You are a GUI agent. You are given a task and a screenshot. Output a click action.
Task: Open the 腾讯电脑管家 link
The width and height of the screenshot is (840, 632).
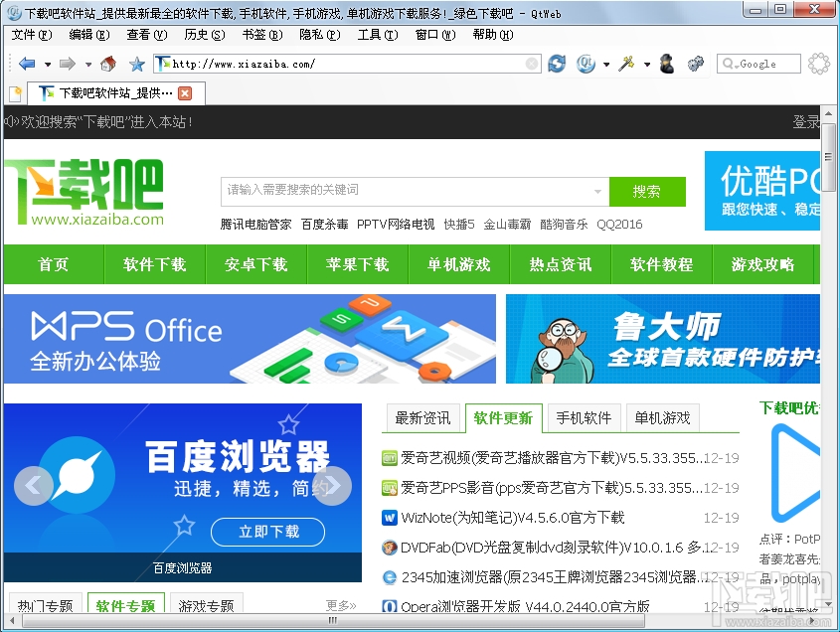[256, 225]
